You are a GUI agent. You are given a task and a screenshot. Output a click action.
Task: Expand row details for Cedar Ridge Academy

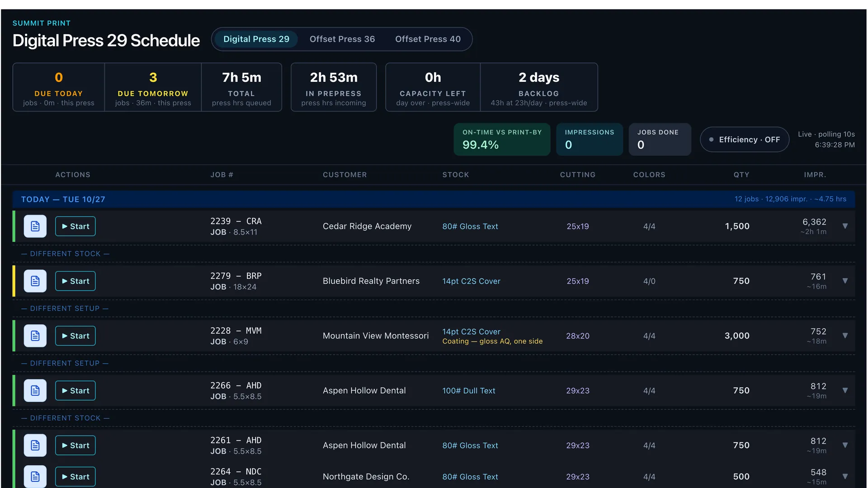845,226
